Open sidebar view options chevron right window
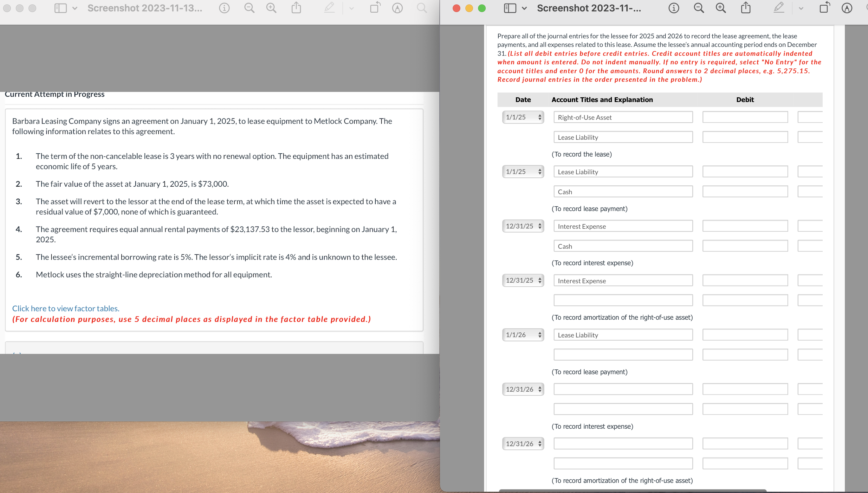This screenshot has height=493, width=868. coord(524,8)
